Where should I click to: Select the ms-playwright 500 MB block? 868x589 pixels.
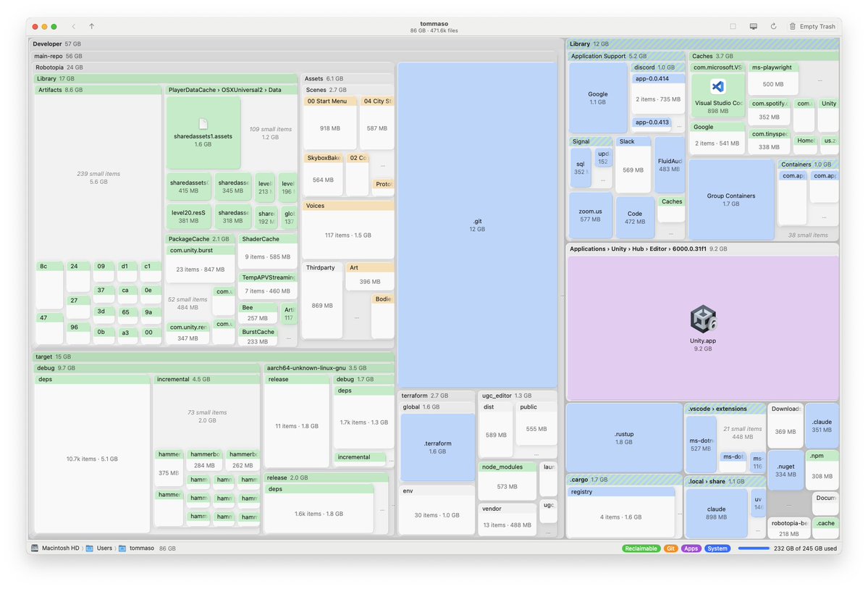click(772, 79)
